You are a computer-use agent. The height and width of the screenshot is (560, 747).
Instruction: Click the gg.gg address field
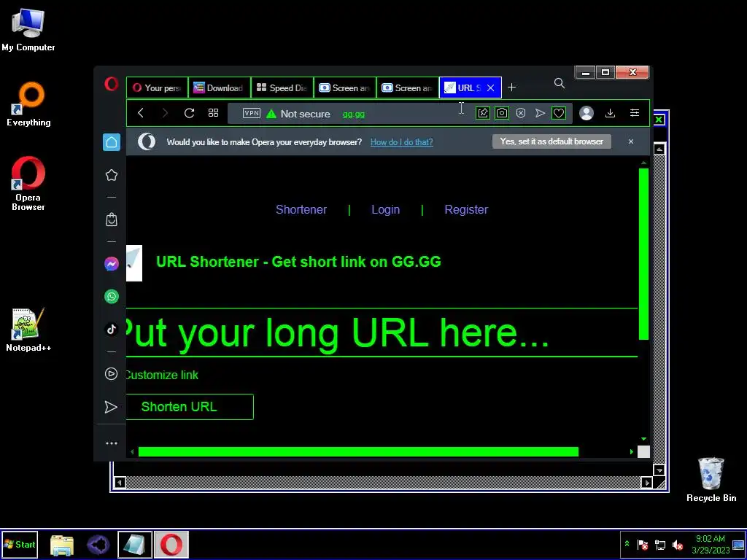point(354,114)
